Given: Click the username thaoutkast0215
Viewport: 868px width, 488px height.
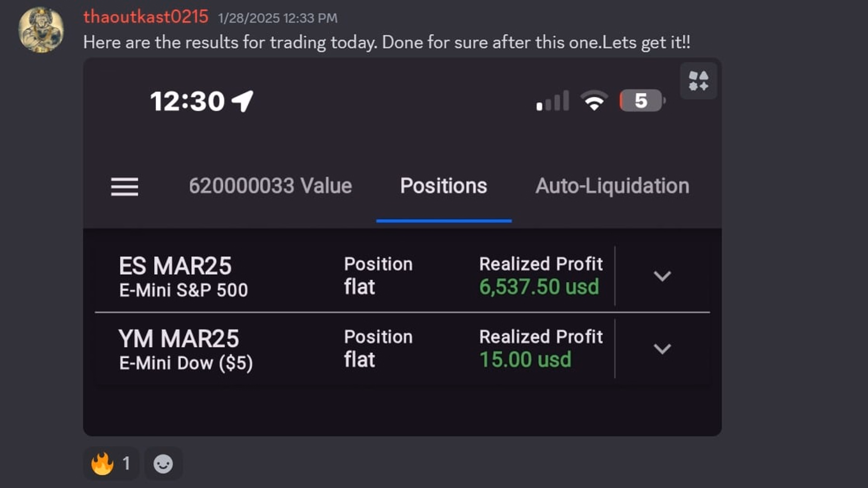Looking at the screenshot, I should tap(146, 17).
